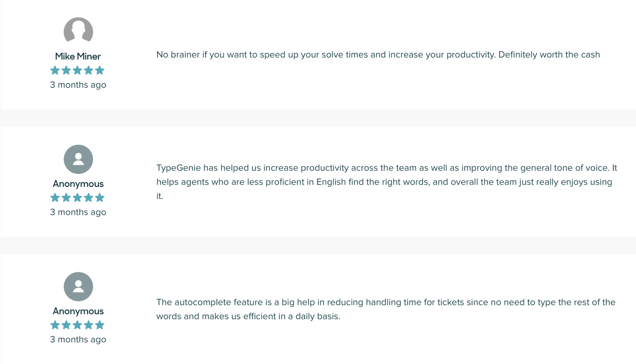Image resolution: width=636 pixels, height=364 pixels.
Task: Open the Mike Miner reviewer name
Action: point(78,56)
